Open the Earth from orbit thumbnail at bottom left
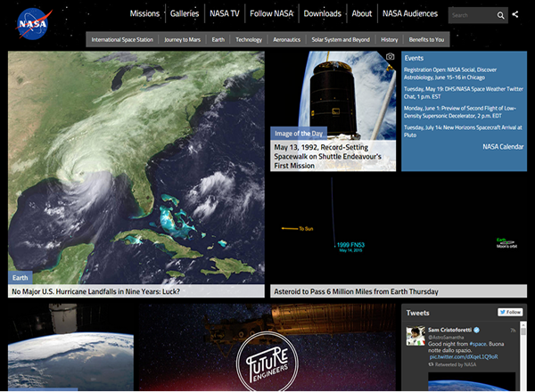 (x=70, y=347)
